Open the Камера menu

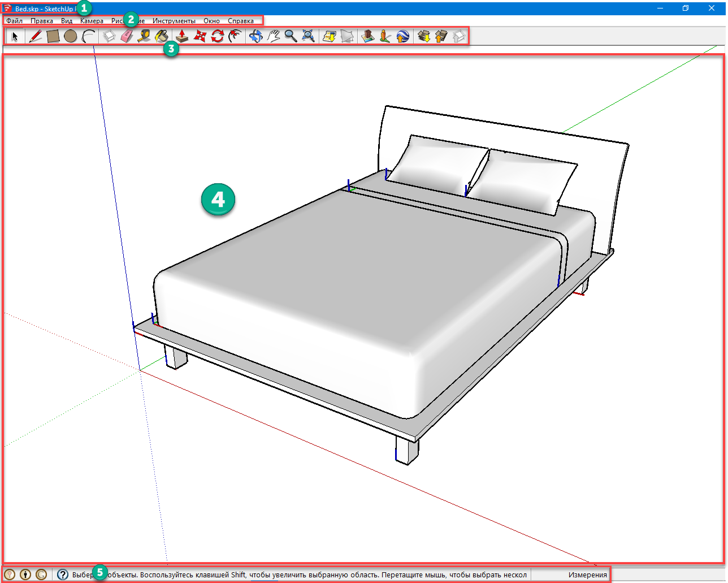coord(92,21)
